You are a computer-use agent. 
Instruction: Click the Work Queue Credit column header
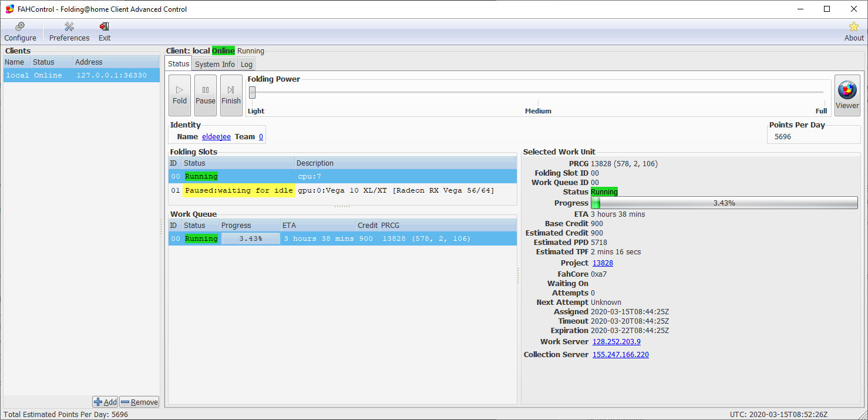[368, 226]
